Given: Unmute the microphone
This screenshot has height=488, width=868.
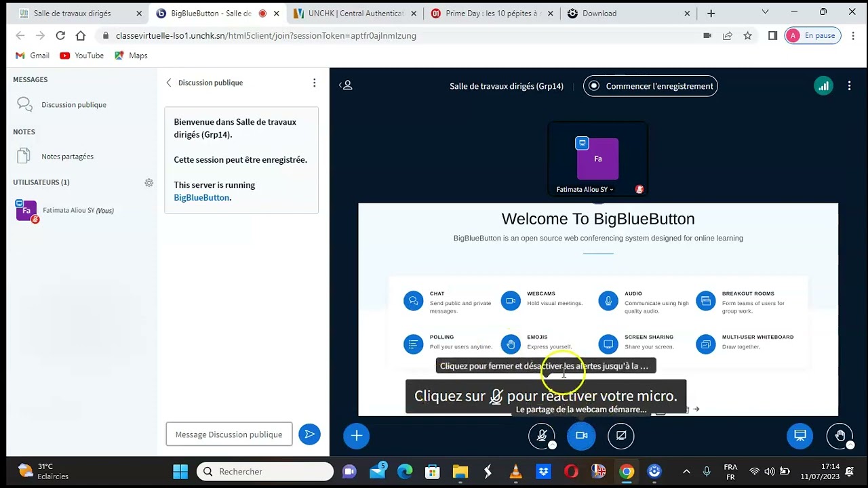Looking at the screenshot, I should point(541,436).
